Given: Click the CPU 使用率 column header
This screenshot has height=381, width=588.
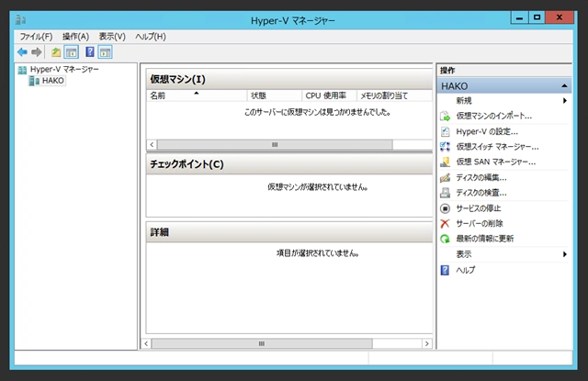Looking at the screenshot, I should (329, 95).
